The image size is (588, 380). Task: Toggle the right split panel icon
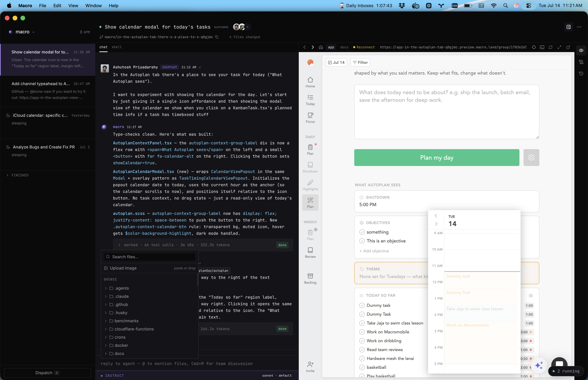[x=569, y=27]
